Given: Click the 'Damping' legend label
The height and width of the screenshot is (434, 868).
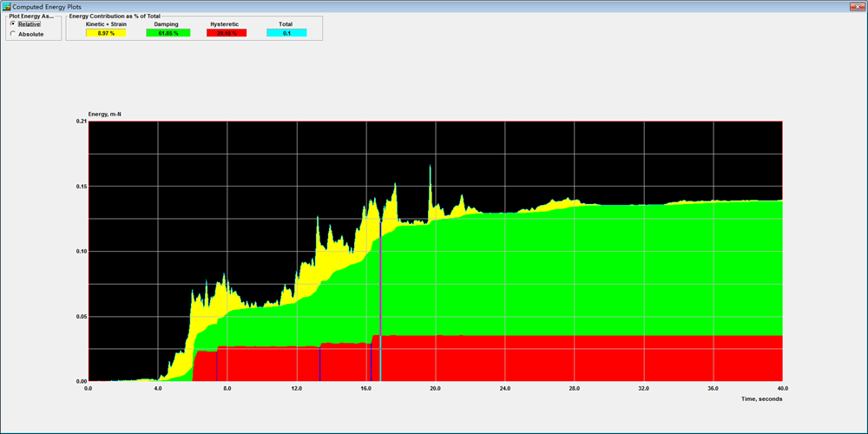Looking at the screenshot, I should [166, 24].
